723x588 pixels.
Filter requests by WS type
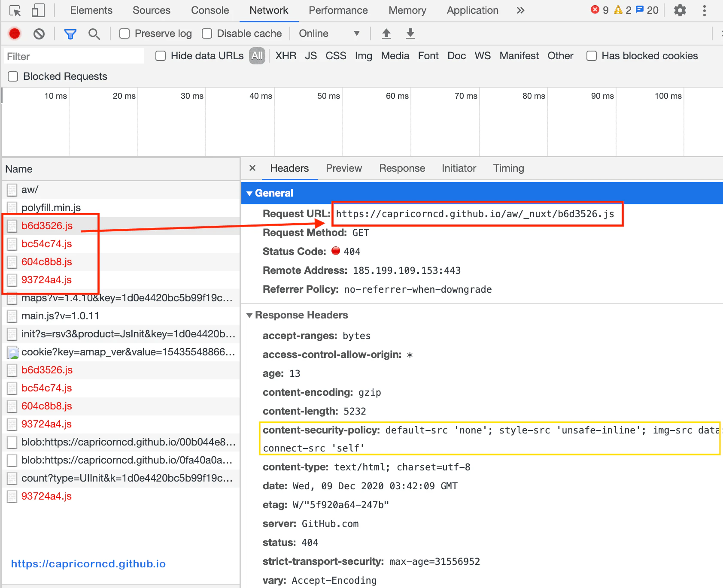(x=483, y=56)
